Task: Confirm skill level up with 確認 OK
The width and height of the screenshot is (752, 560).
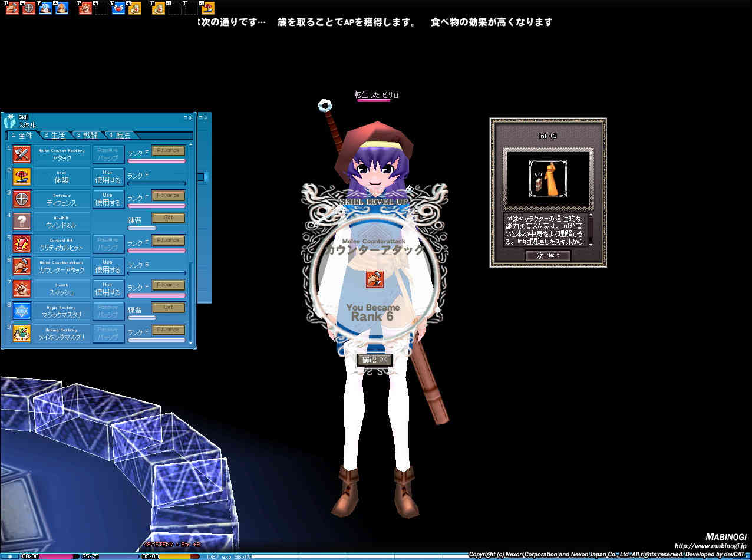Action: 374,360
